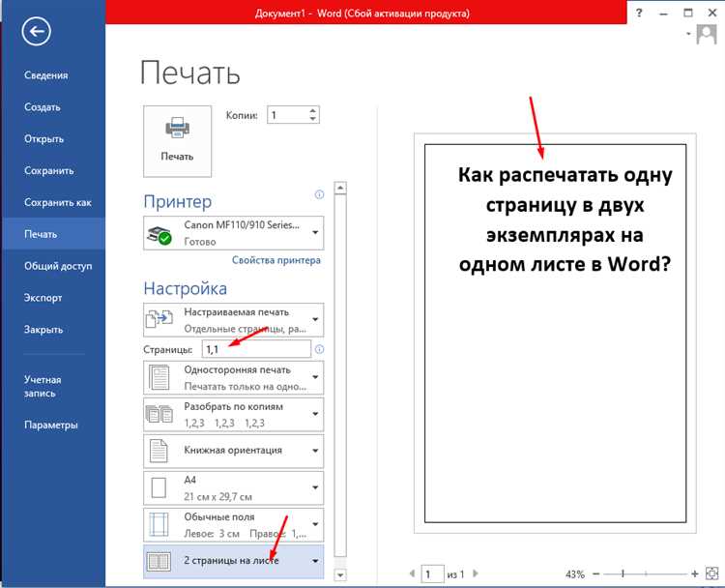This screenshot has width=725, height=588.
Task: Click the printer icon Print button
Action: tap(177, 141)
